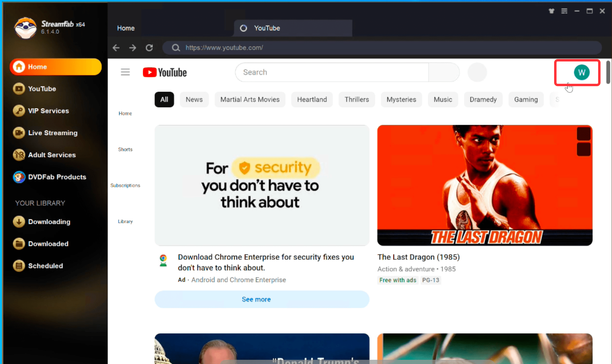
Task: Open The Last Dragon thumbnail
Action: (x=485, y=185)
